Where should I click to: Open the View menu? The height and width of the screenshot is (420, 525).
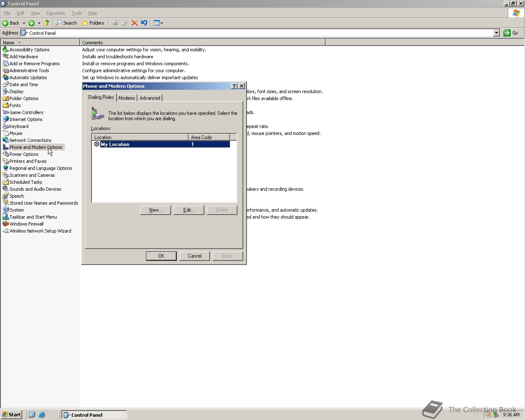tap(35, 13)
